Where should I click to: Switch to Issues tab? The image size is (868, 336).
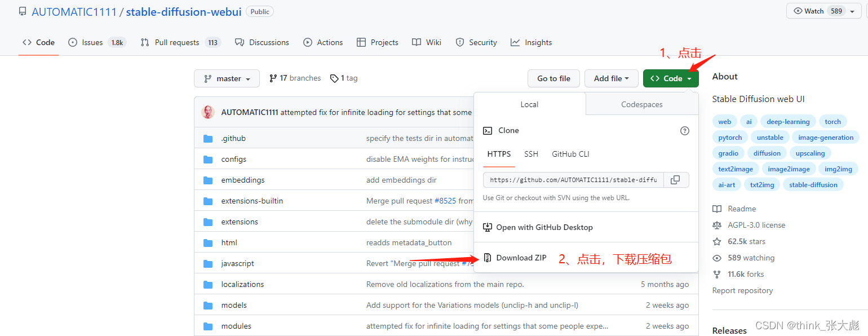pos(97,42)
